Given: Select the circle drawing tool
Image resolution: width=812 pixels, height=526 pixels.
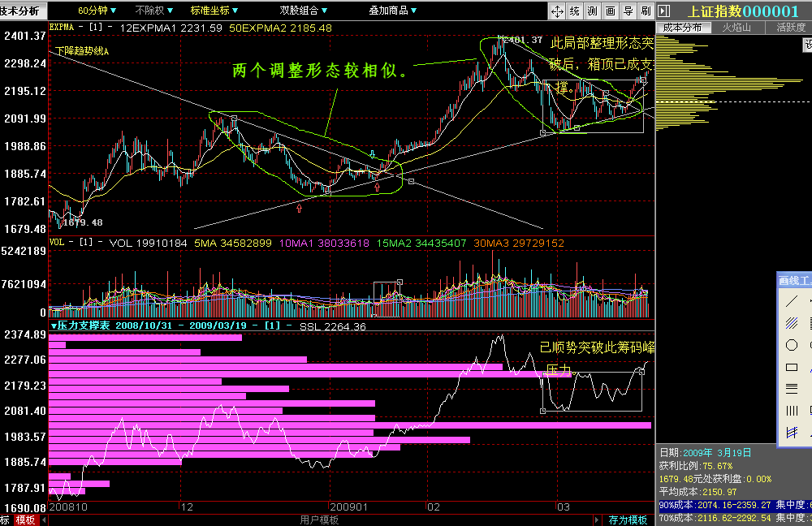Looking at the screenshot, I should point(792,345).
